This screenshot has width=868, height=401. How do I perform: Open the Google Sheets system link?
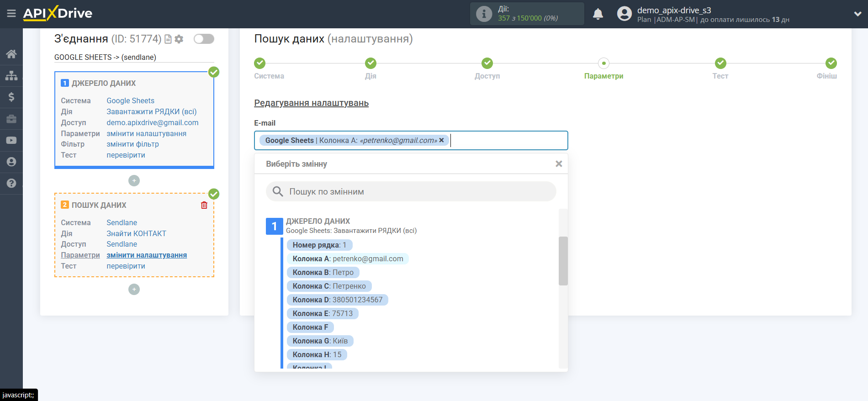click(x=130, y=100)
